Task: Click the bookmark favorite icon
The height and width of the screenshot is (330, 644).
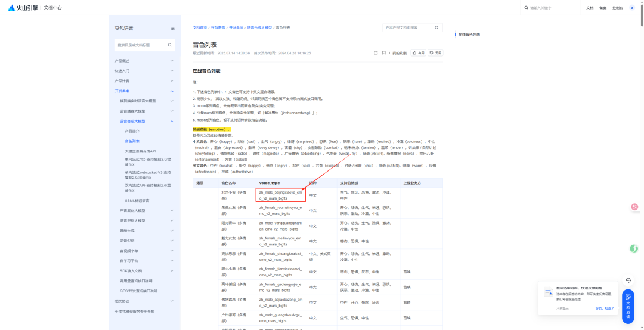Action: point(383,53)
